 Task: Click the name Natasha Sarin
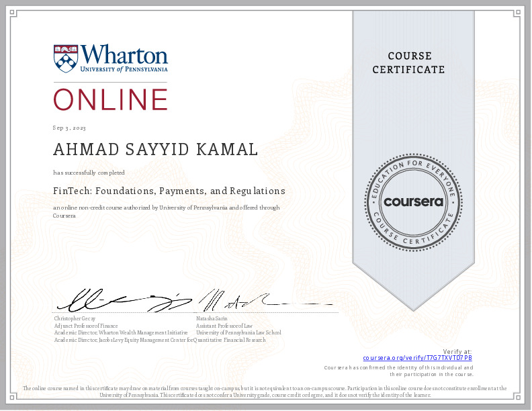pos(212,318)
